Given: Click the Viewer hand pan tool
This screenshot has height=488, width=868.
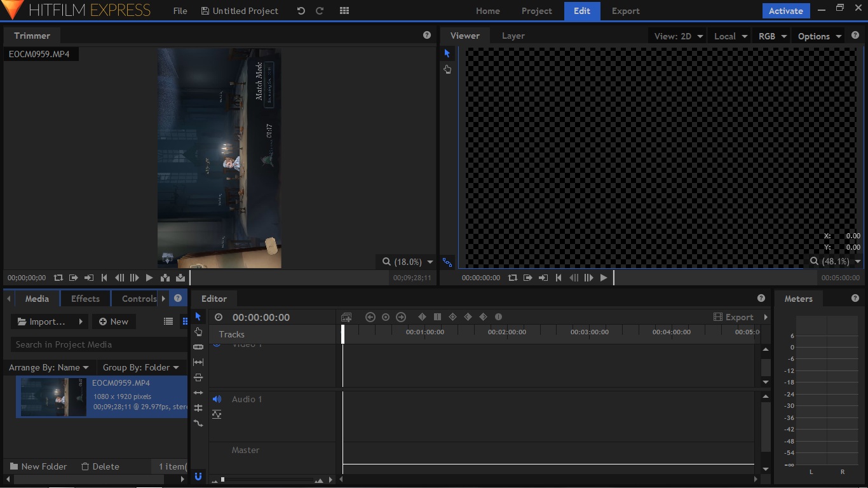Looking at the screenshot, I should coord(447,69).
